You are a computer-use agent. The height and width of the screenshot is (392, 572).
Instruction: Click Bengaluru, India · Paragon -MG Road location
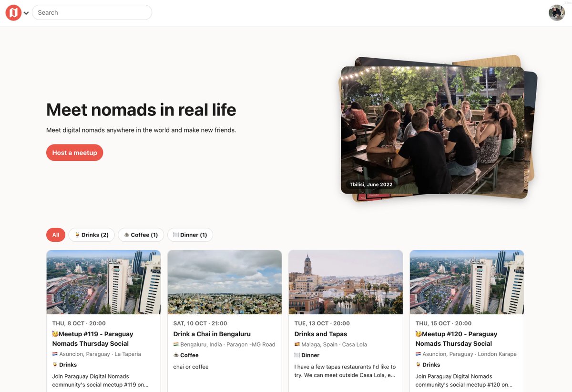tap(225, 344)
